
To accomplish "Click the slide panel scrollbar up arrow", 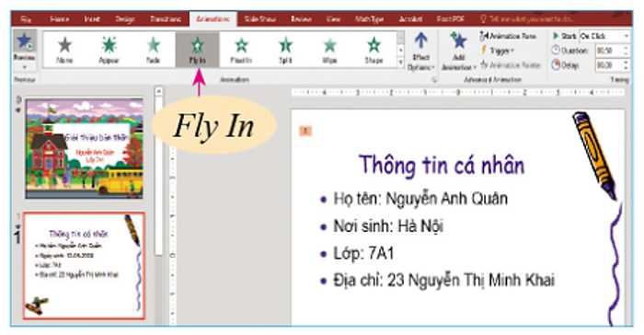I will 158,91.
